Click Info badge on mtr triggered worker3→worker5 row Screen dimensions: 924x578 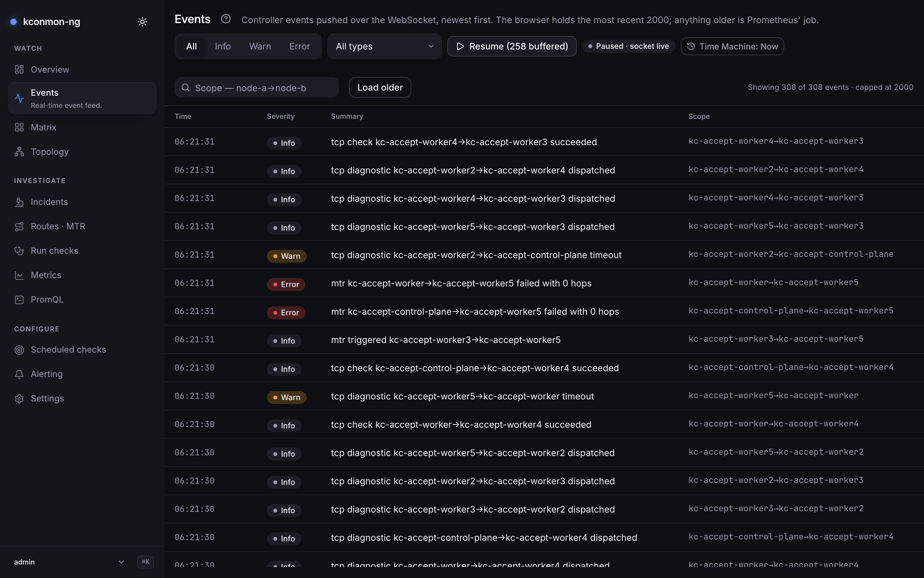[284, 341]
